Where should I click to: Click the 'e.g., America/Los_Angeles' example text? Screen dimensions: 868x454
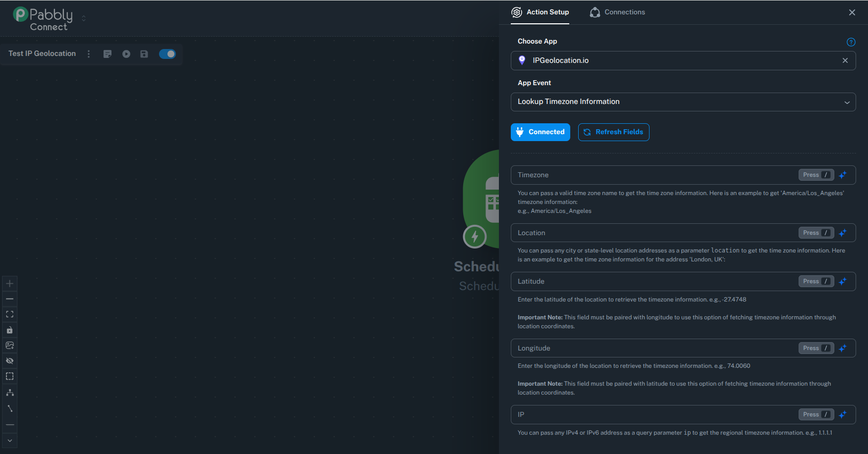pyautogui.click(x=554, y=211)
